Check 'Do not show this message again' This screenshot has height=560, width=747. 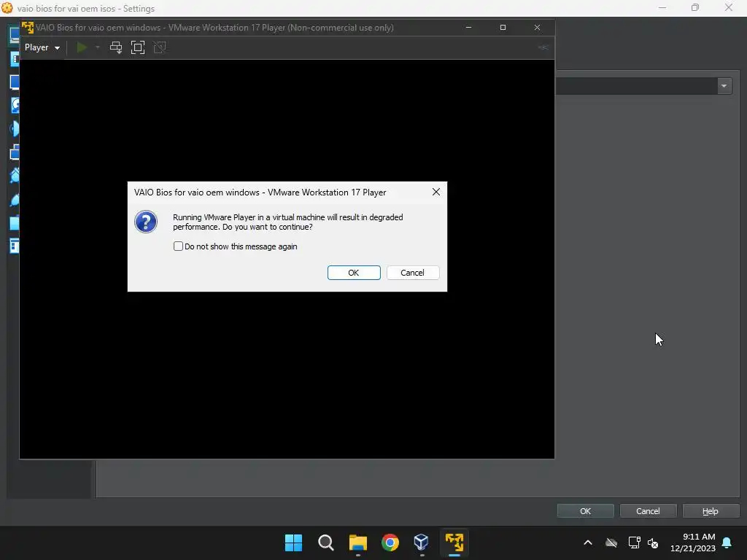coord(178,246)
